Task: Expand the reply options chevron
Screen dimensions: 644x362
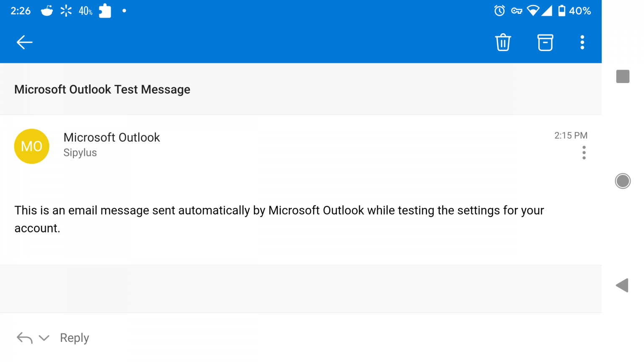Action: click(44, 338)
